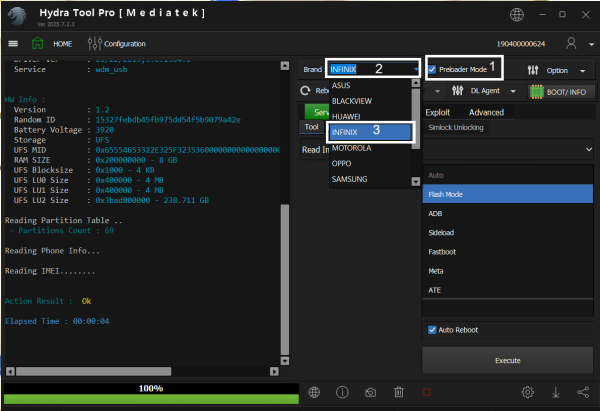
Task: Select ASUS from brand list
Action: (370, 85)
